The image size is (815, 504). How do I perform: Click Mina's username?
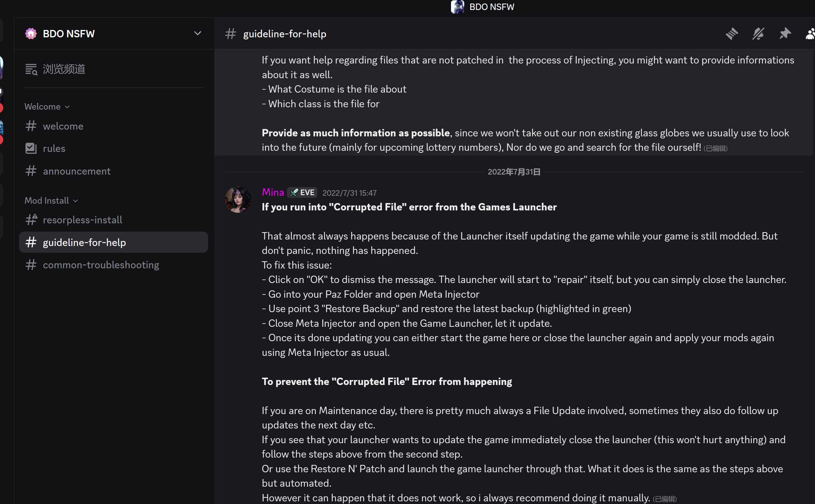click(273, 192)
